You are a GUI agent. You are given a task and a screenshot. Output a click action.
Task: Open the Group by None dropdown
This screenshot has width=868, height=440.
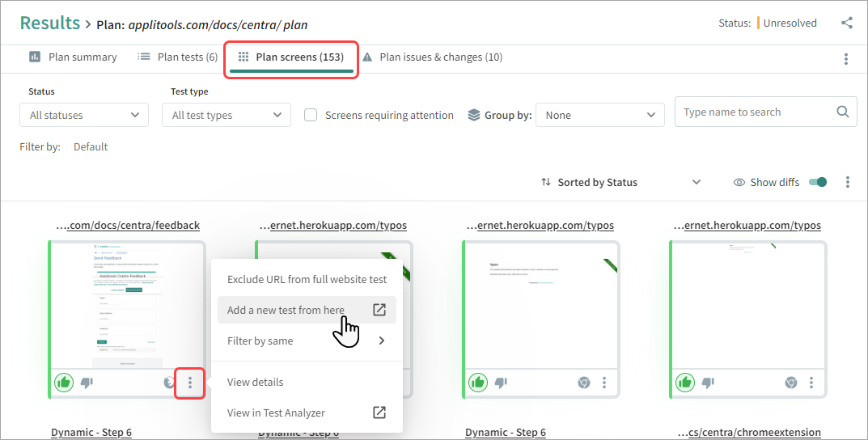coord(599,115)
